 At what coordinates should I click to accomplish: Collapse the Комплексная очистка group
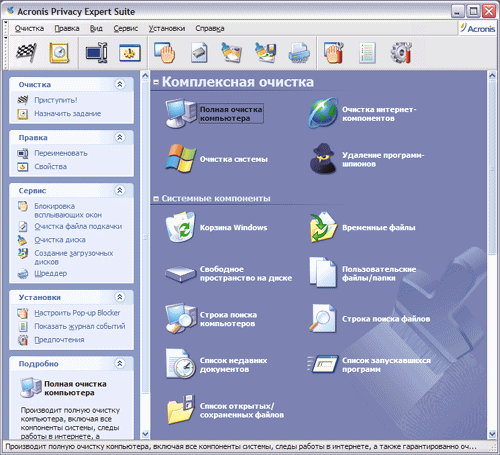point(156,82)
